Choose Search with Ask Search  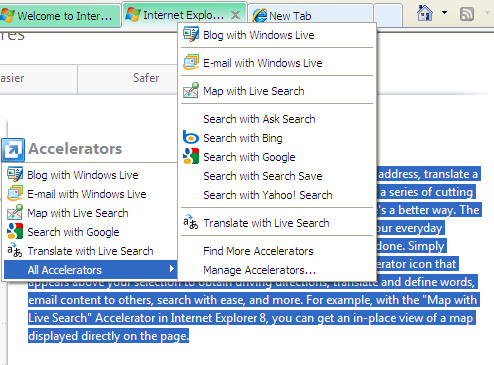tap(277, 119)
